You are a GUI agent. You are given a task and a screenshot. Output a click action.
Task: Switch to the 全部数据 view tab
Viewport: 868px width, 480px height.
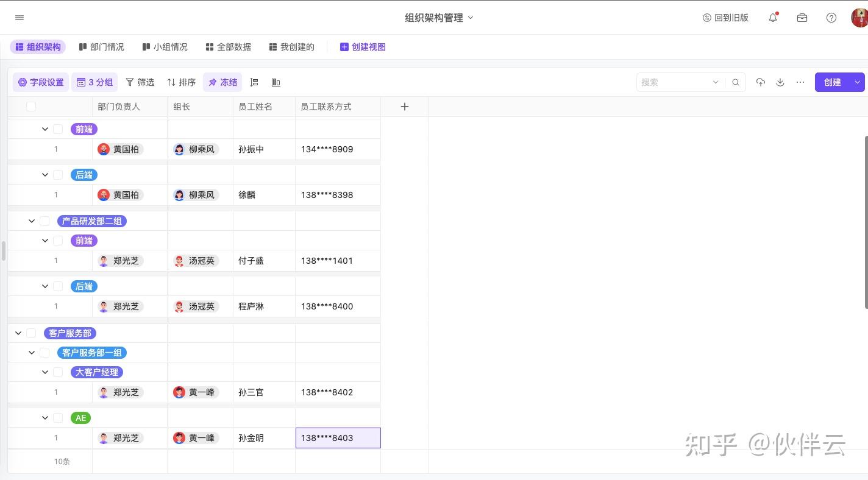coord(228,47)
